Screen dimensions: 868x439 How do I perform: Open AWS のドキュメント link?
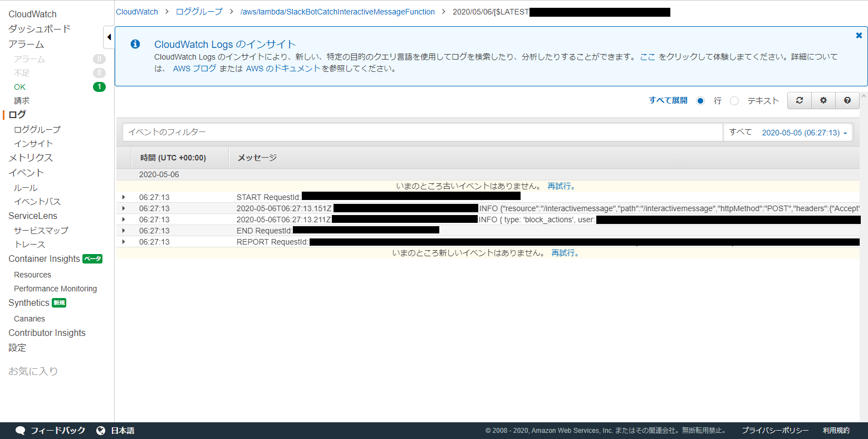tap(283, 69)
